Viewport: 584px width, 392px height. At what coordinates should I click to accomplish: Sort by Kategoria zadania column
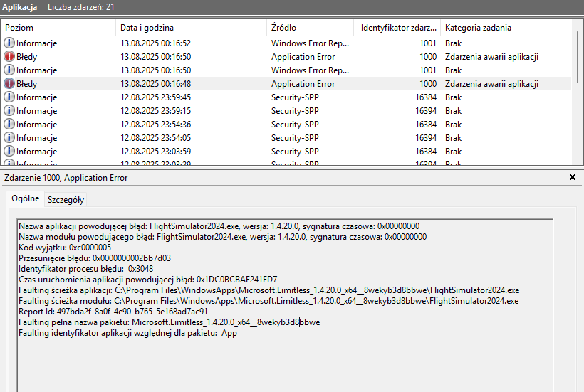pos(506,28)
